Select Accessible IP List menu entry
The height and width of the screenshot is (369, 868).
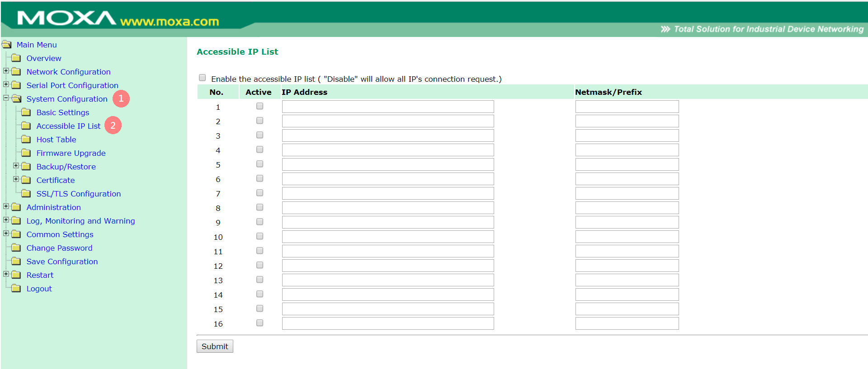pyautogui.click(x=68, y=126)
